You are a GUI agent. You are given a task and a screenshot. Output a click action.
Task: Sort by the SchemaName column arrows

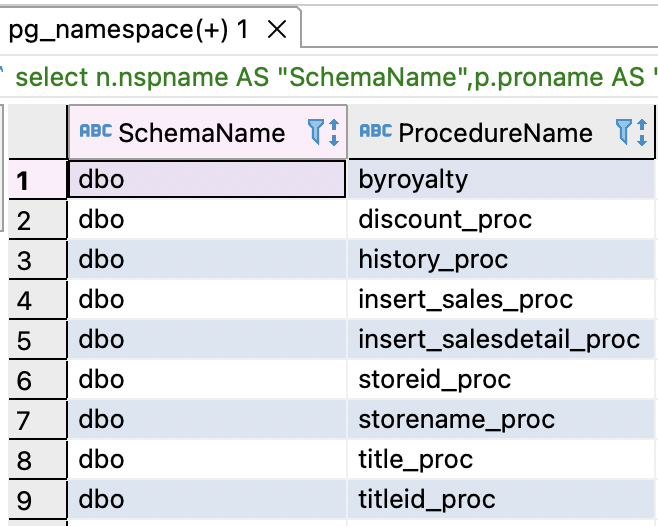coord(334,132)
